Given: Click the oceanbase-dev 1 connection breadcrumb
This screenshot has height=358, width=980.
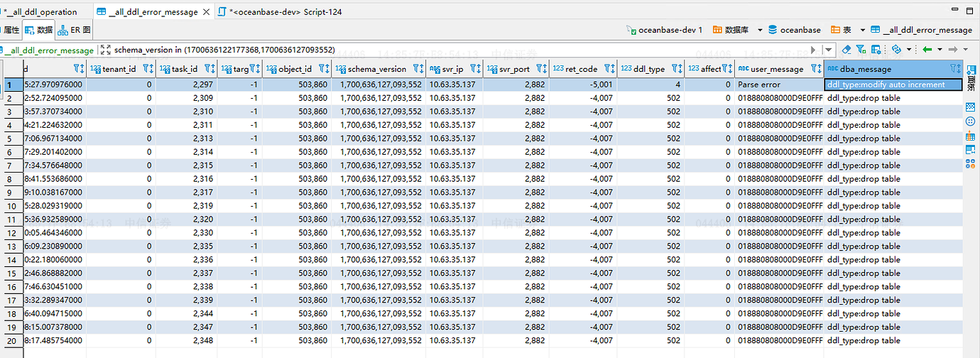Looking at the screenshot, I should 664,30.
